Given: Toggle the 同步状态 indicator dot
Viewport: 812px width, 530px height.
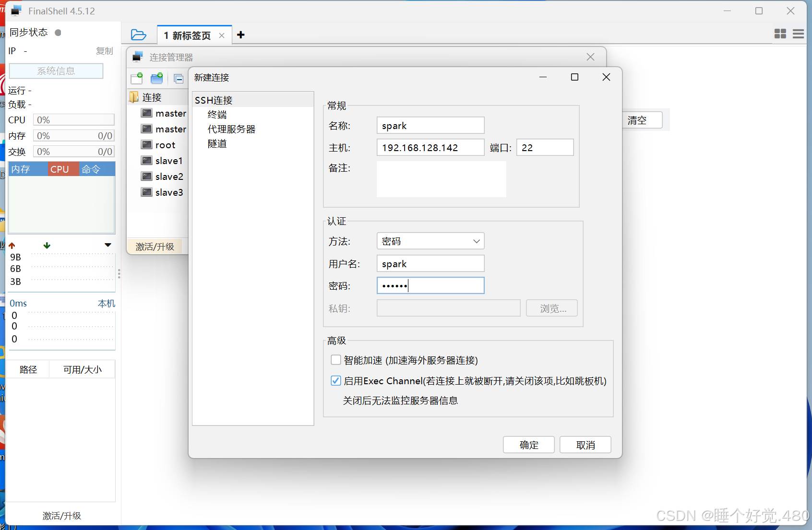Looking at the screenshot, I should [x=58, y=32].
